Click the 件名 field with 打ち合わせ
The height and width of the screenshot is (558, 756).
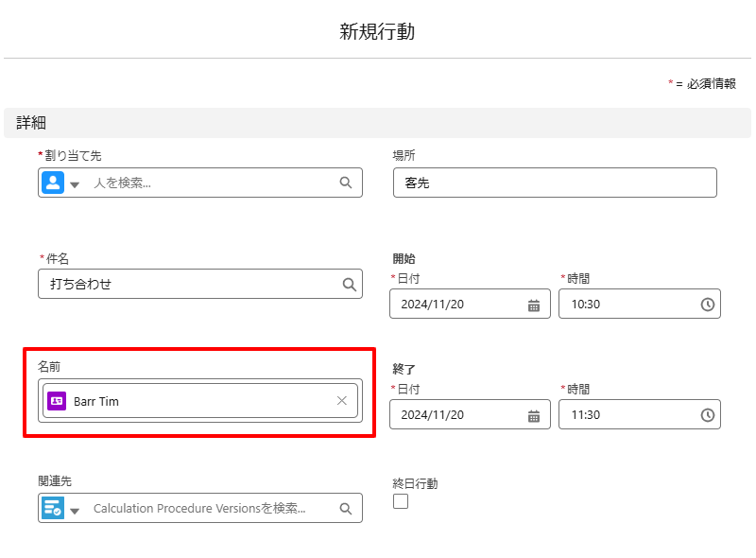tap(200, 284)
